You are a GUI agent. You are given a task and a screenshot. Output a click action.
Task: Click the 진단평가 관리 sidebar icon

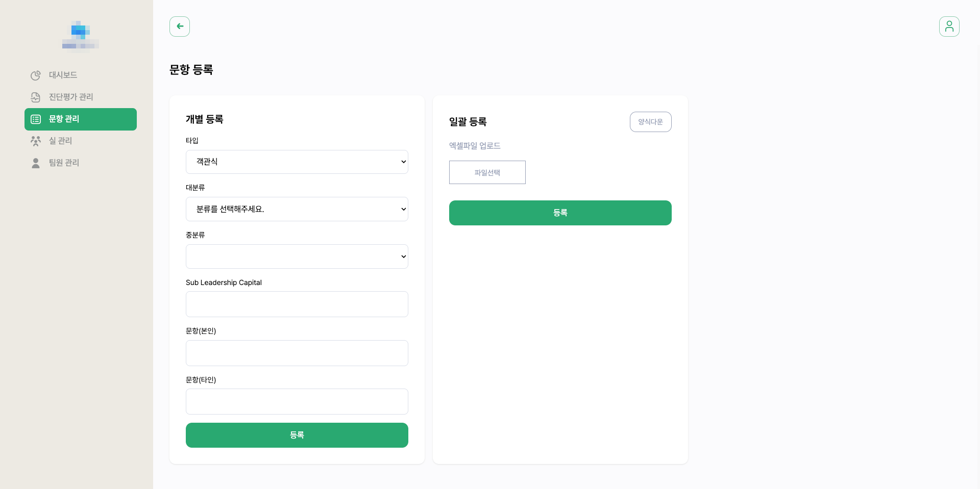(36, 97)
